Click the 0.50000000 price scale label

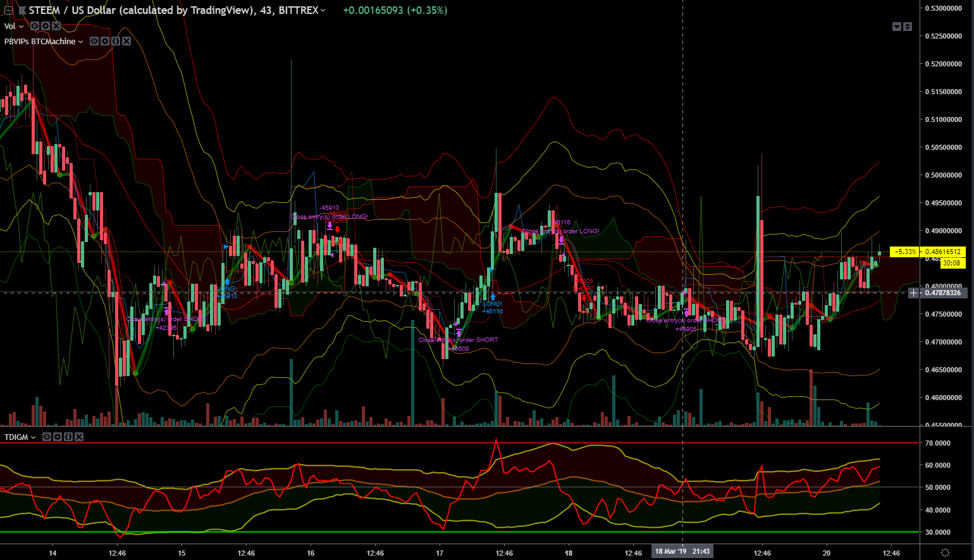pos(944,175)
